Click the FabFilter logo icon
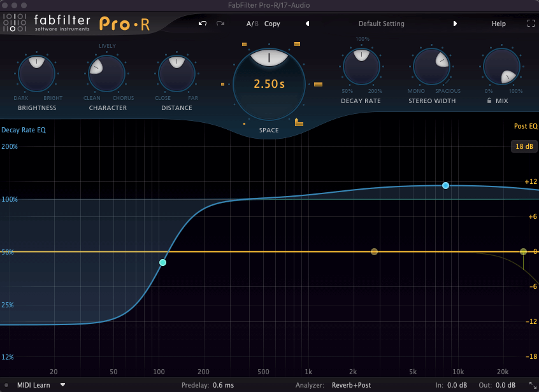 [x=15, y=23]
